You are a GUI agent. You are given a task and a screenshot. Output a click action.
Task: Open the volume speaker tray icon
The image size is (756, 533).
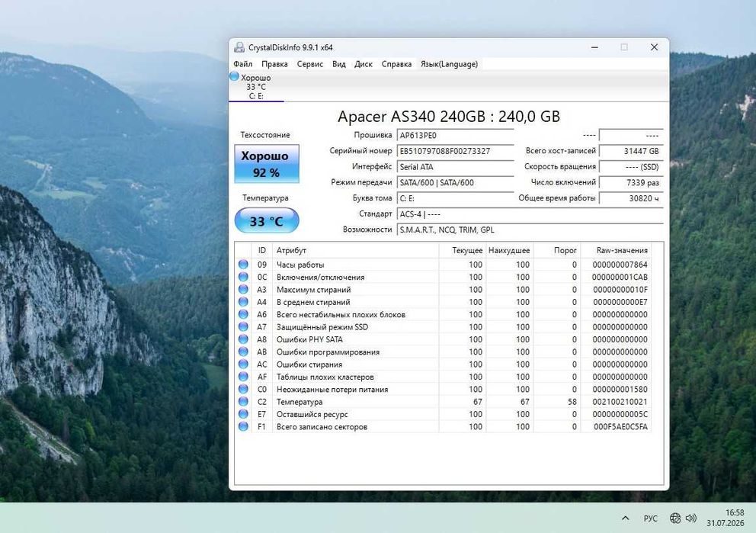[x=691, y=518]
